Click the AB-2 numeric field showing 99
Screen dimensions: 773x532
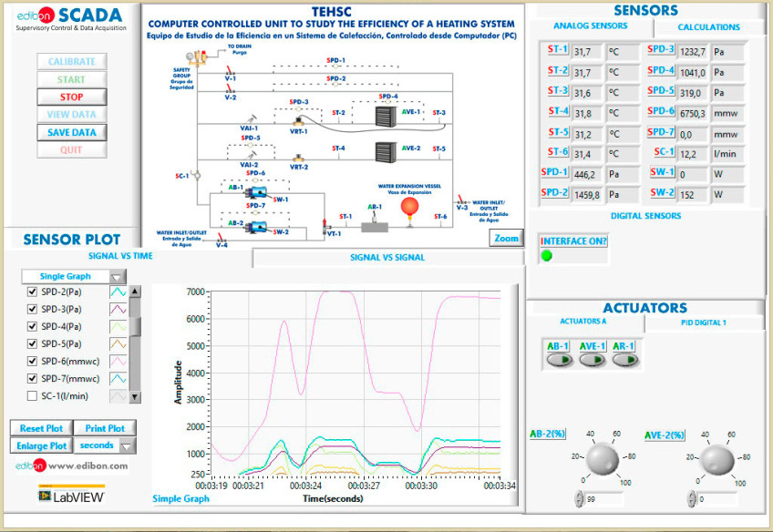point(603,499)
